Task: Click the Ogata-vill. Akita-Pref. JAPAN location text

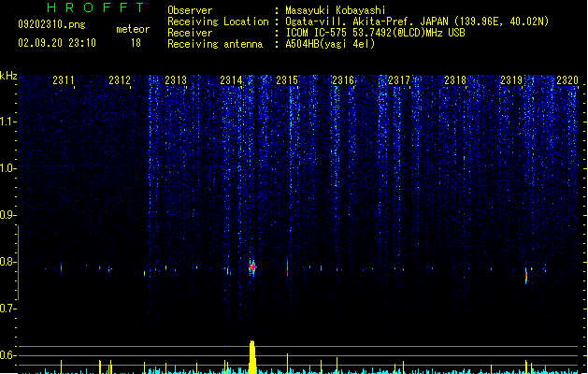Action: [417, 22]
